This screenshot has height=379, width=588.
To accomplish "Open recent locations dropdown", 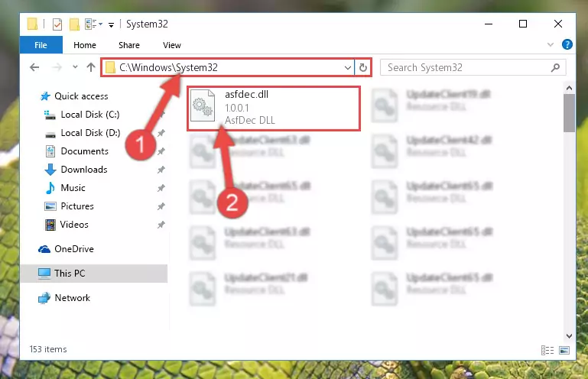I will point(75,67).
